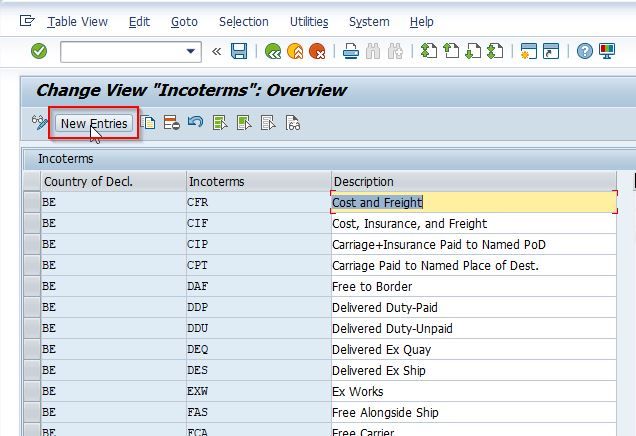636x436 pixels.
Task: Click the Incoterms column header
Action: 259,181
